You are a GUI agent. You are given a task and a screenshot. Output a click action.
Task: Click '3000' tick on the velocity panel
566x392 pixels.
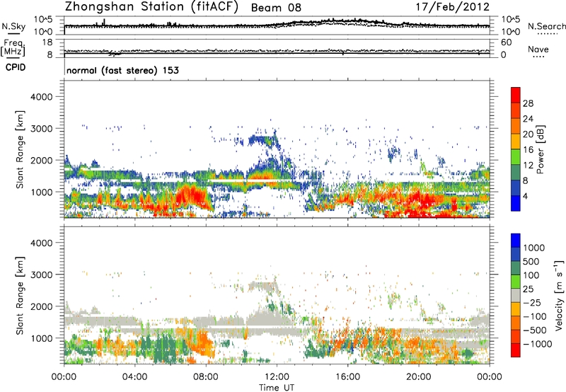(x=42, y=275)
